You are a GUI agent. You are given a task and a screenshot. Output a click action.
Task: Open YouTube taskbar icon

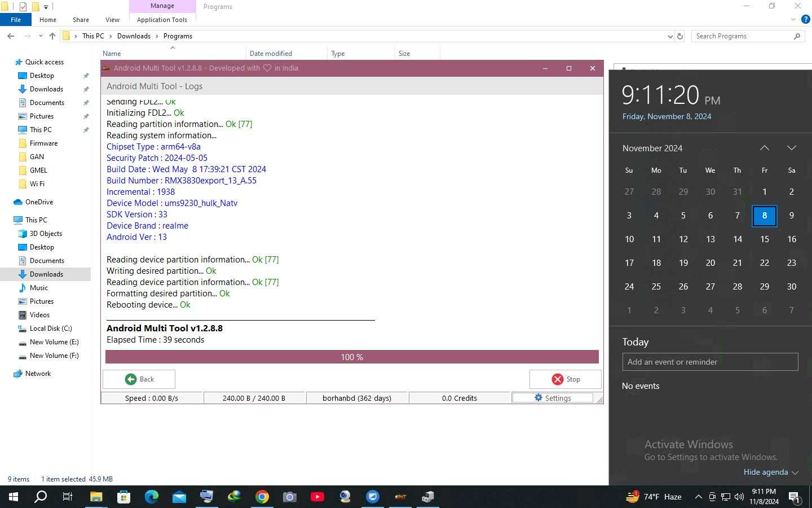(317, 497)
